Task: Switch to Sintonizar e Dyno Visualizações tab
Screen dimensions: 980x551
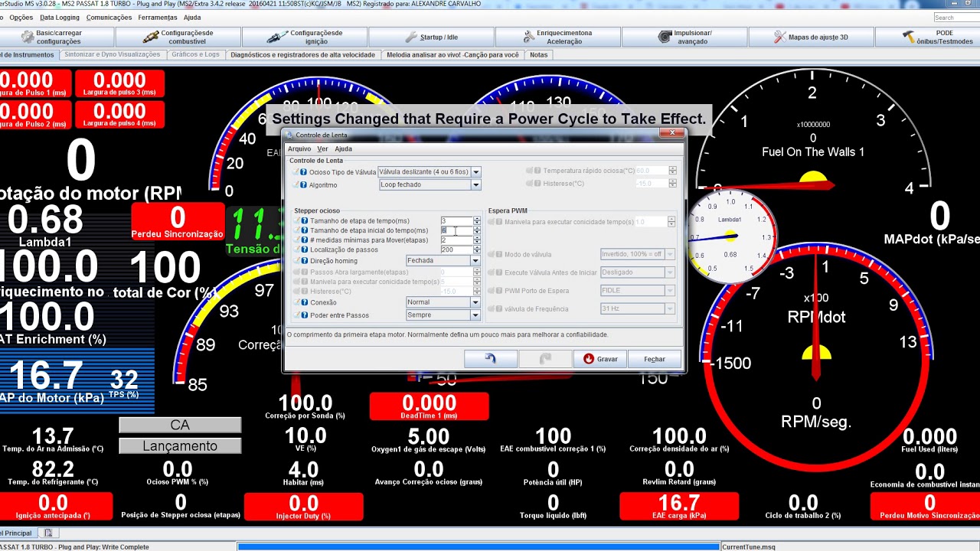Action: tap(112, 54)
